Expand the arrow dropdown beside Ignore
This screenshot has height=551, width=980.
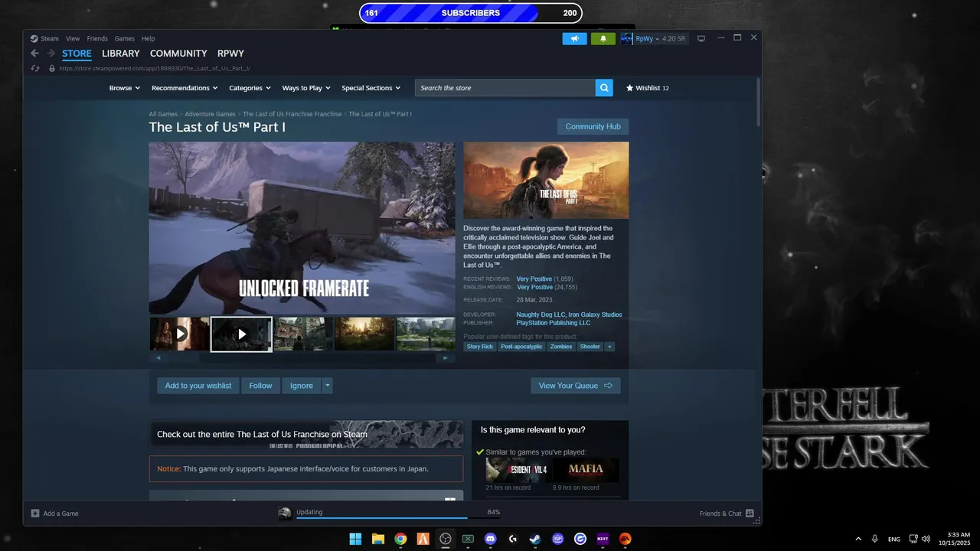click(x=327, y=386)
